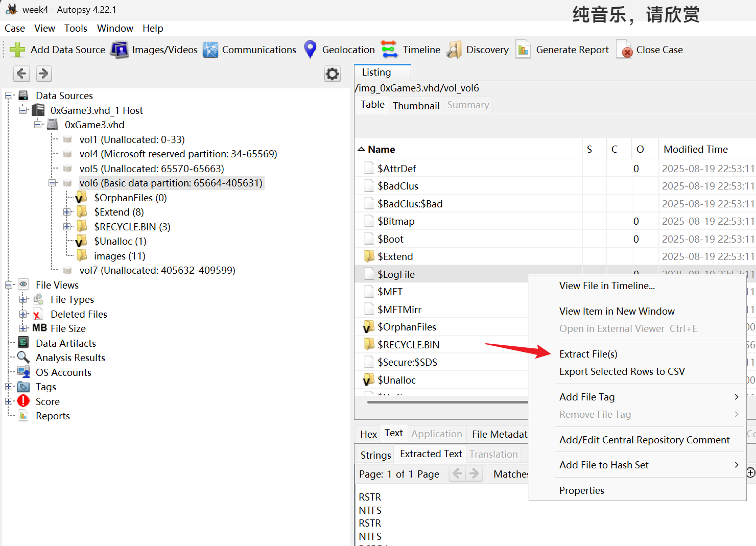
Task: Switch to the Hex tab
Action: coord(368,434)
